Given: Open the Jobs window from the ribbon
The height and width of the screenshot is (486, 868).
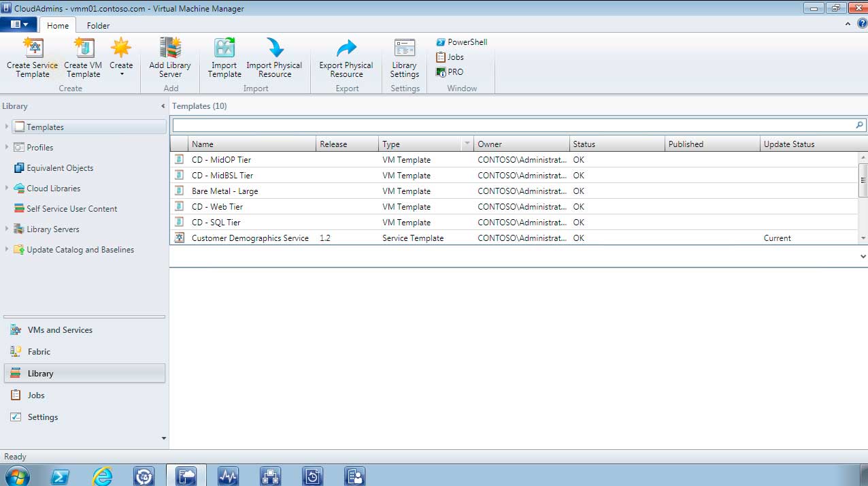Looking at the screenshot, I should coord(450,57).
